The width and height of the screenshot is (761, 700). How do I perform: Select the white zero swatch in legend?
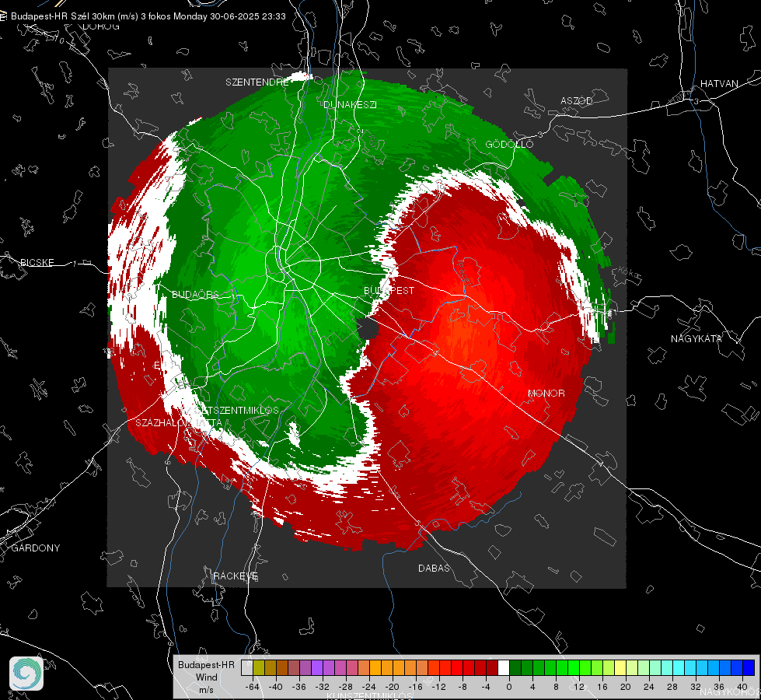(x=504, y=668)
